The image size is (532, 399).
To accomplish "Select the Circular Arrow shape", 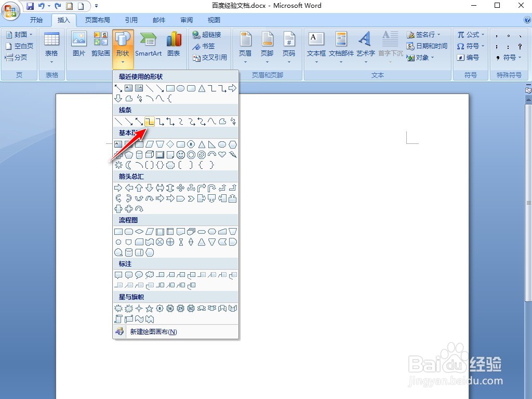I will point(139,209).
